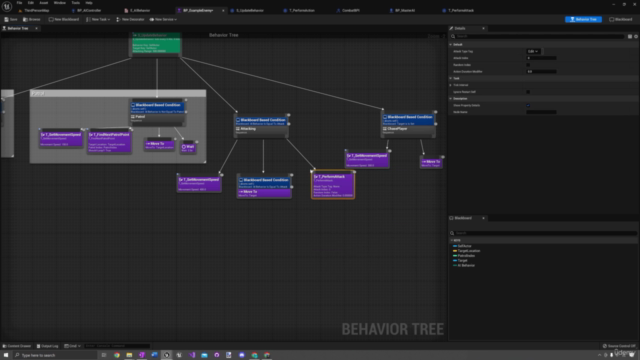640x360 pixels.
Task: Switch to the E_AIBehavior tab
Action: click(140, 11)
